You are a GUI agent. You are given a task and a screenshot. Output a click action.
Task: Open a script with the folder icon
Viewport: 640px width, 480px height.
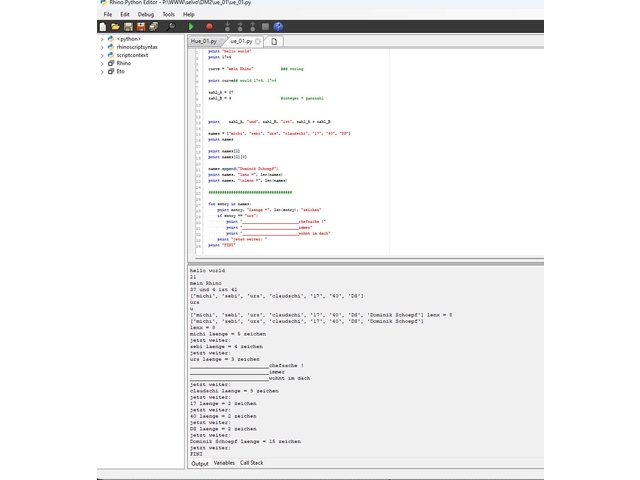pyautogui.click(x=116, y=27)
